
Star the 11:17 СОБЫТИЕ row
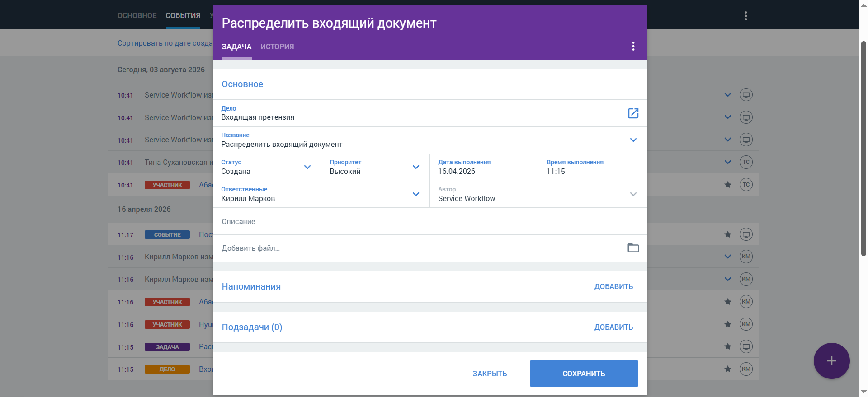point(727,234)
